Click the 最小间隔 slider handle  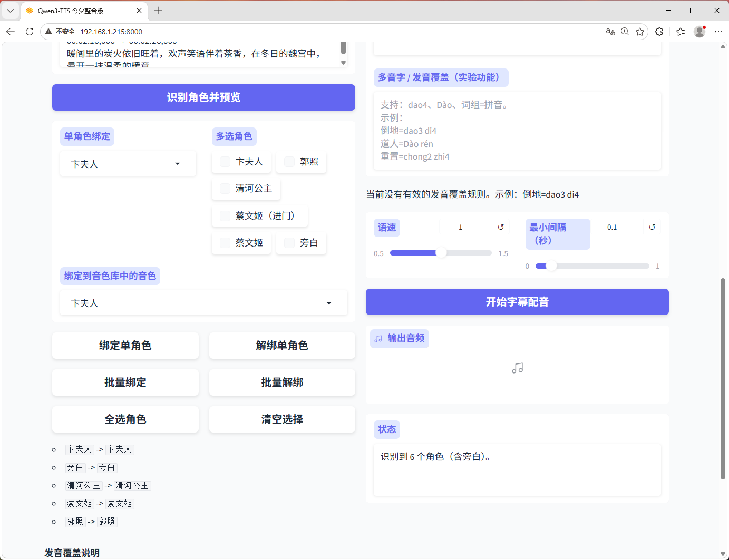pos(551,266)
